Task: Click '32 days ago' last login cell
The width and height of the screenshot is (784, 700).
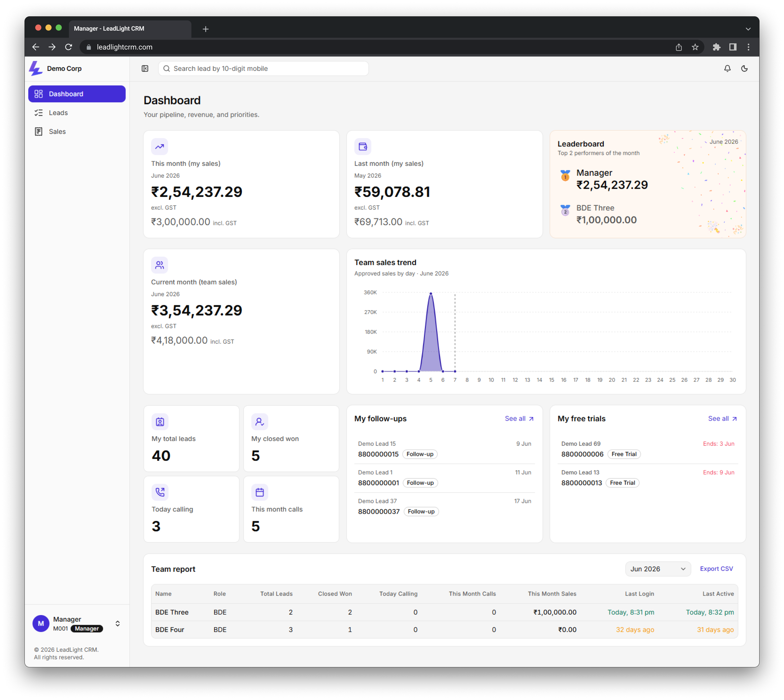Action: click(635, 630)
